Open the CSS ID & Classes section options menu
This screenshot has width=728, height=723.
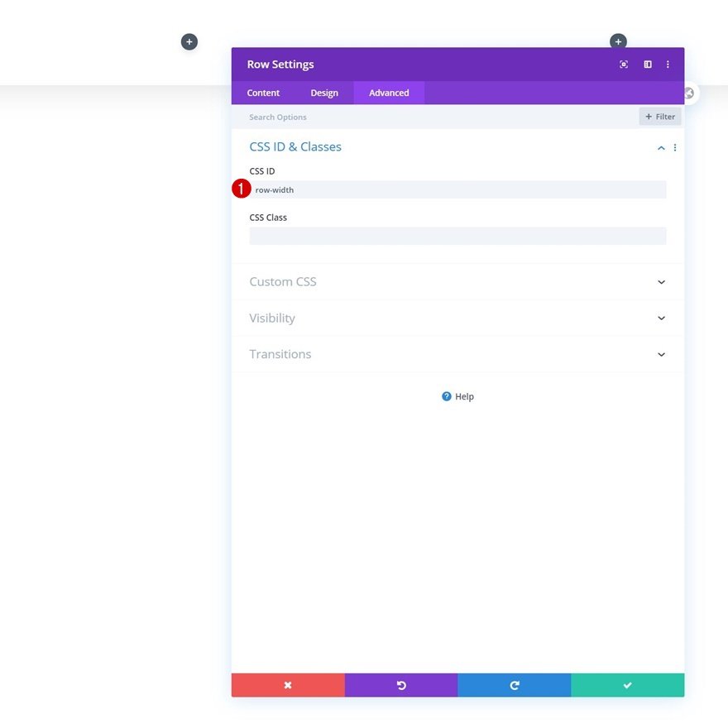(674, 148)
